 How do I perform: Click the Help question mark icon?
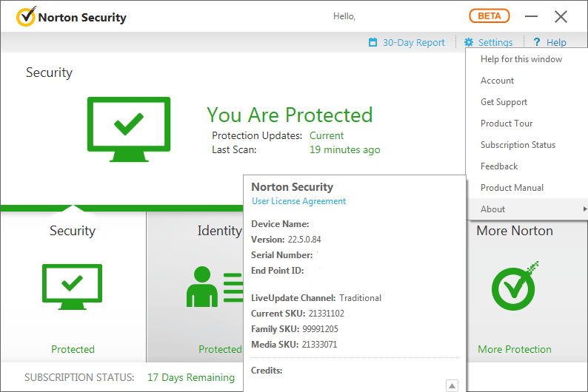537,42
